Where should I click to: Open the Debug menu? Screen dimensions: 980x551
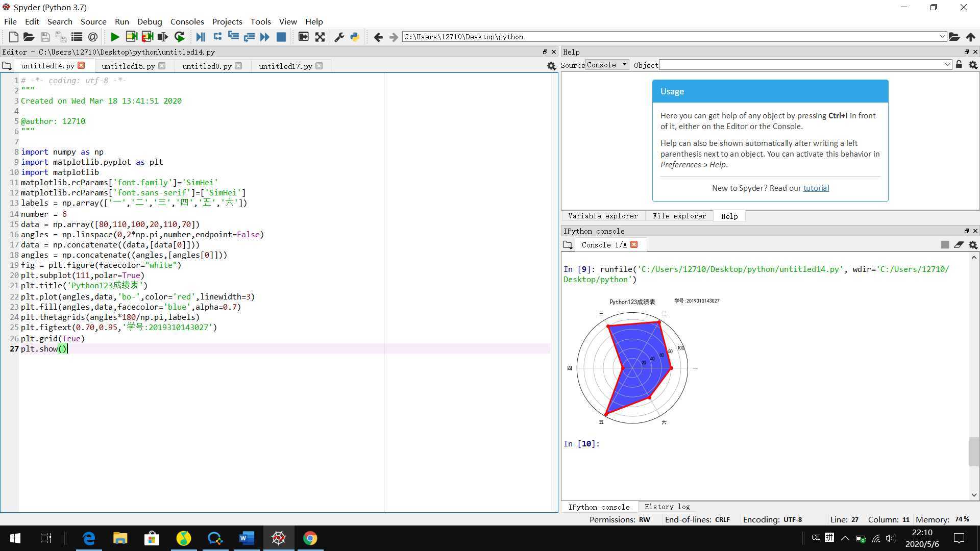click(x=150, y=21)
